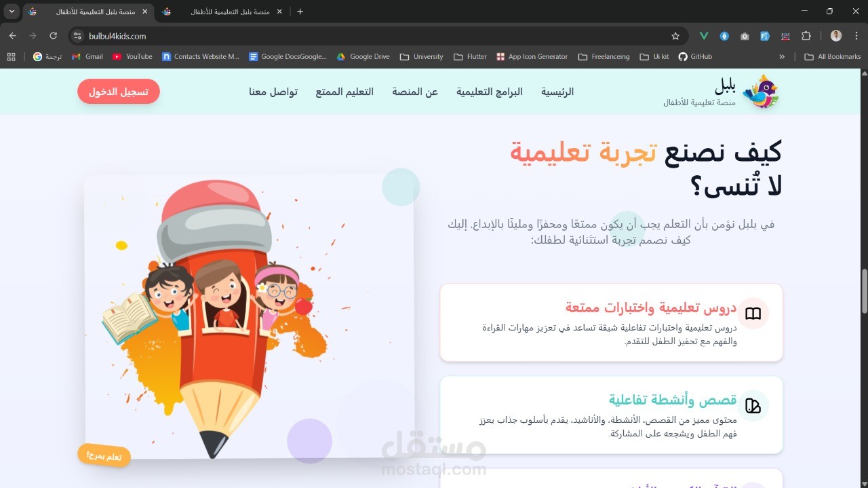Open a new tab with plus button
868x488 pixels.
click(x=300, y=12)
